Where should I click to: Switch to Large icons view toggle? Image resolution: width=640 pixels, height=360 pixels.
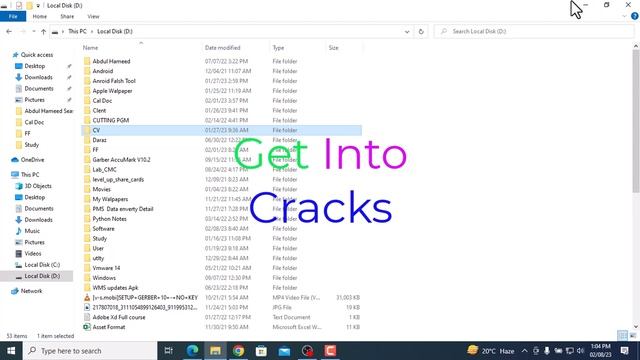click(633, 336)
